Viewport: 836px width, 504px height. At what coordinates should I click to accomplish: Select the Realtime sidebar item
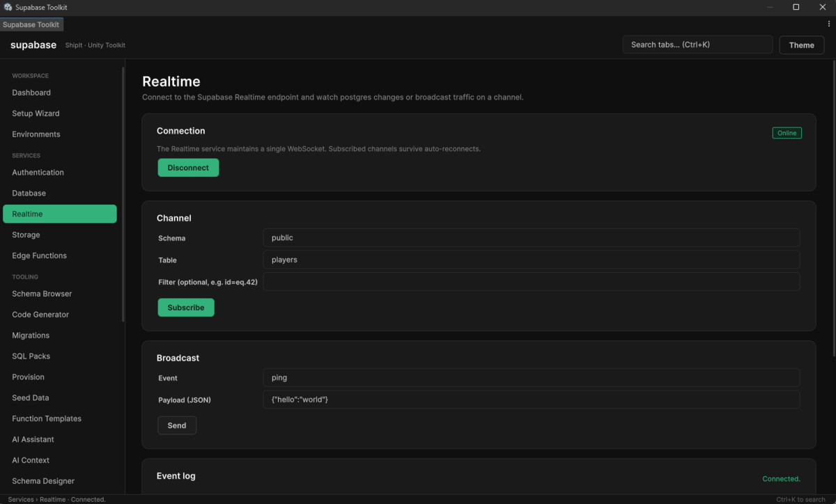(x=60, y=214)
